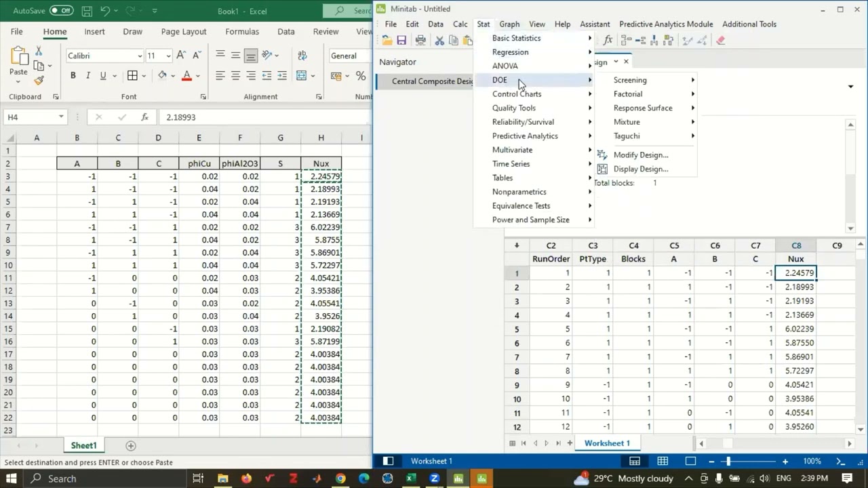
Task: Click Increase Indent in Excel alignment group
Action: pos(281,75)
